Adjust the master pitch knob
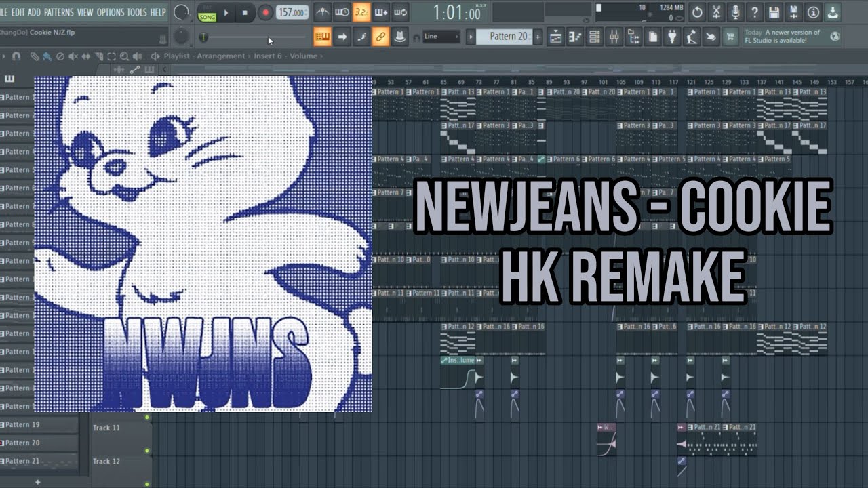 tap(181, 37)
